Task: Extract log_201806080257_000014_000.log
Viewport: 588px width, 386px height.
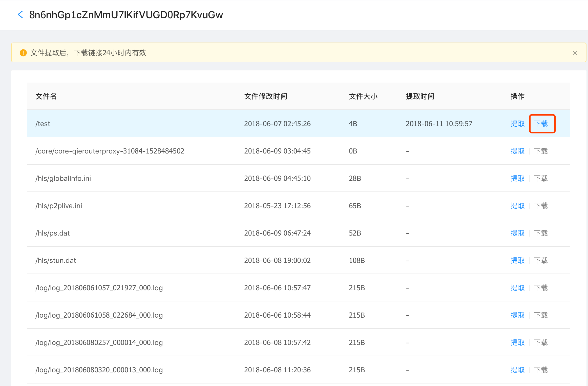Action: (x=517, y=342)
